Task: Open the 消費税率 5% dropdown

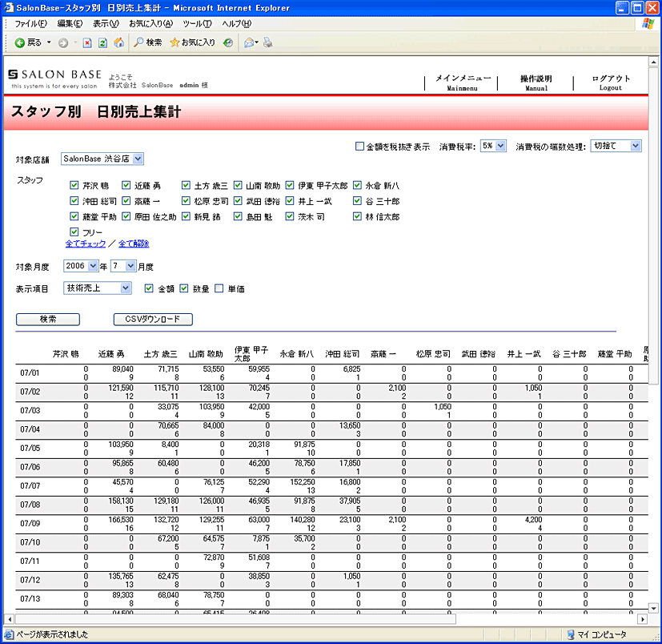Action: [x=493, y=146]
